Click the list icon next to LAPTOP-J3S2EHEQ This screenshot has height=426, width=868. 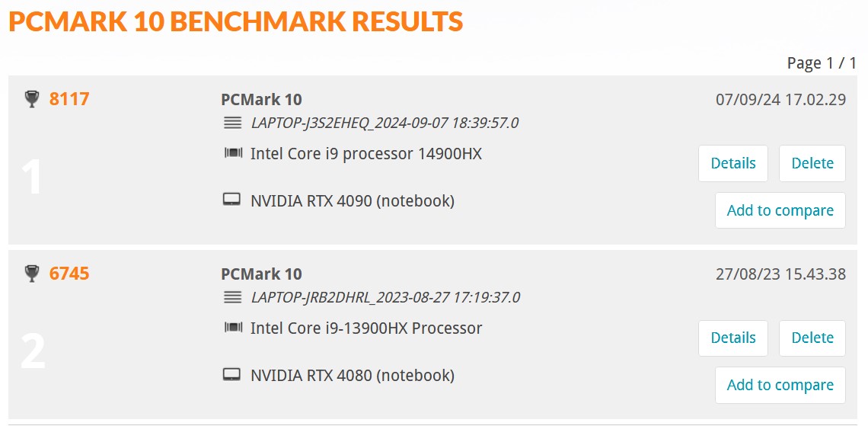click(x=232, y=123)
